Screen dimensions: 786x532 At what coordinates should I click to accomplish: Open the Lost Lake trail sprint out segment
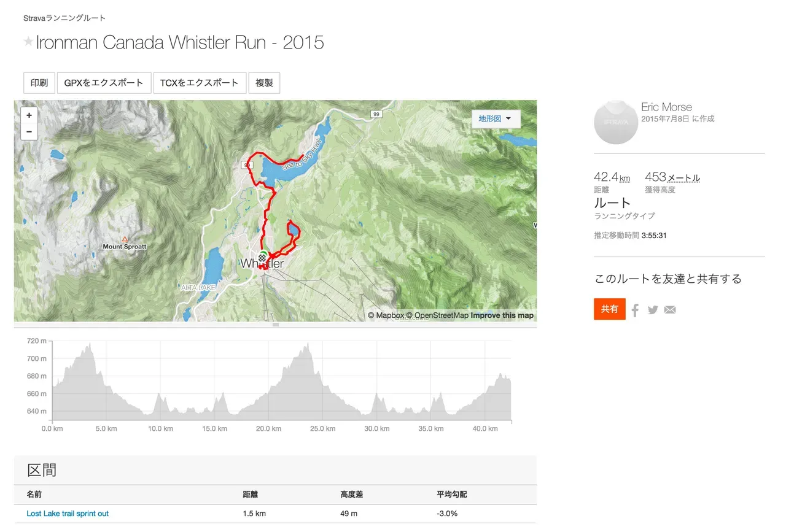[68, 514]
